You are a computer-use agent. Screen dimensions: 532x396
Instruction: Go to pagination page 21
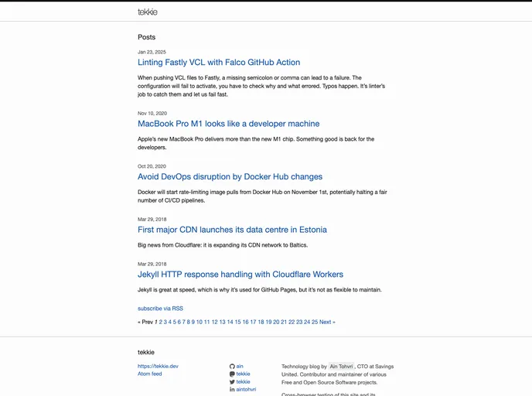point(284,322)
